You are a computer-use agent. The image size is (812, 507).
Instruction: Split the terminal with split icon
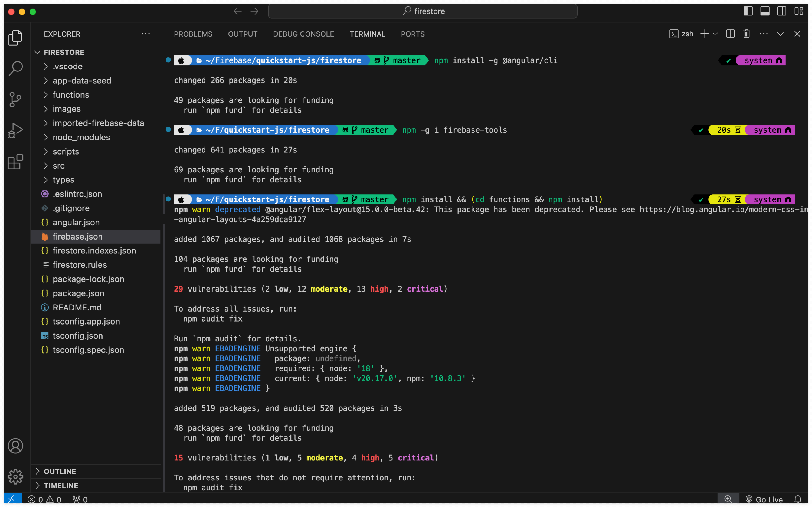[x=730, y=34]
